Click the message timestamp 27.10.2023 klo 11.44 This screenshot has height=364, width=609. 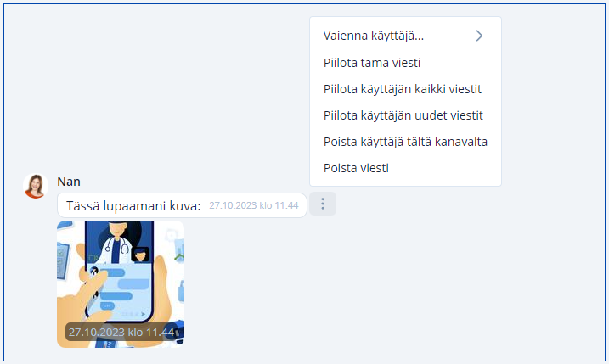(254, 205)
